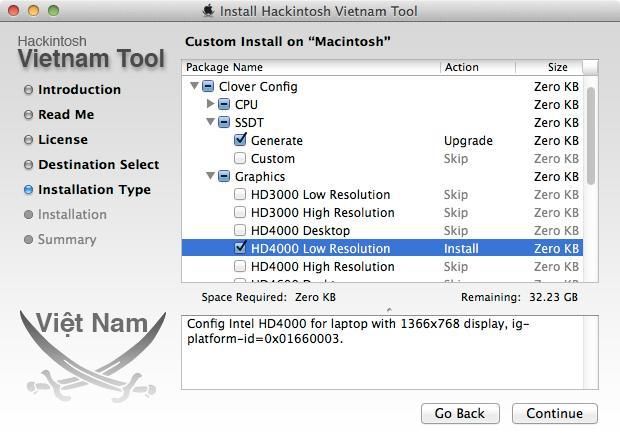
Task: Toggle the CPU mixed-state checkbox
Action: click(224, 104)
